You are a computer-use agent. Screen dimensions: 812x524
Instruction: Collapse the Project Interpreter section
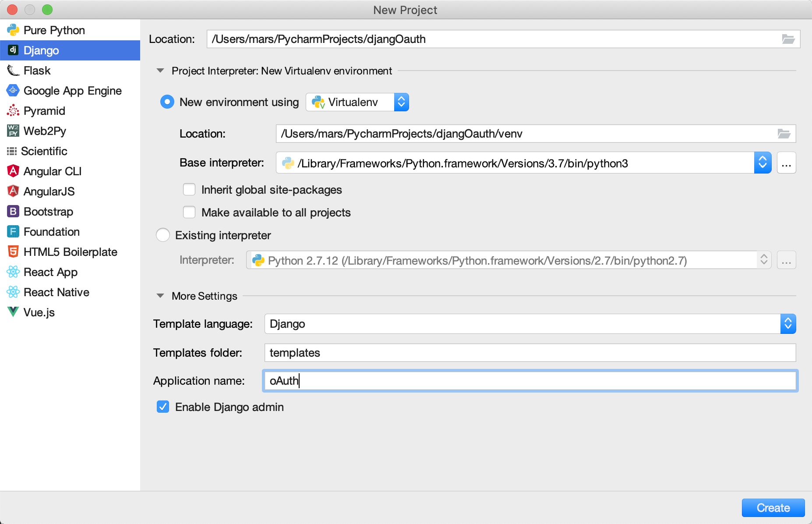click(x=160, y=71)
